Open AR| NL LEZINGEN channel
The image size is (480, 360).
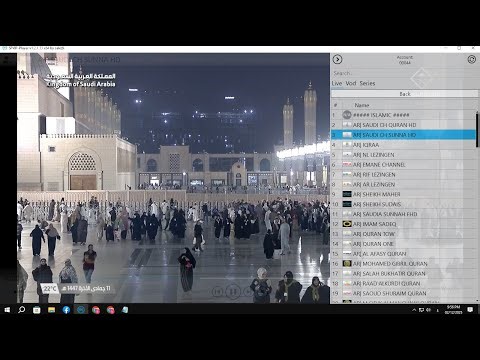click(x=403, y=155)
